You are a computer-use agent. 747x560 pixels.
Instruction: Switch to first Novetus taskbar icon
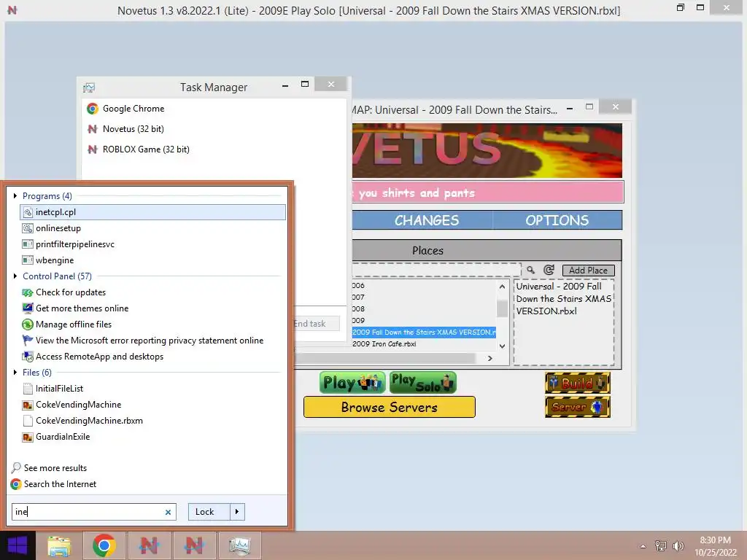149,545
